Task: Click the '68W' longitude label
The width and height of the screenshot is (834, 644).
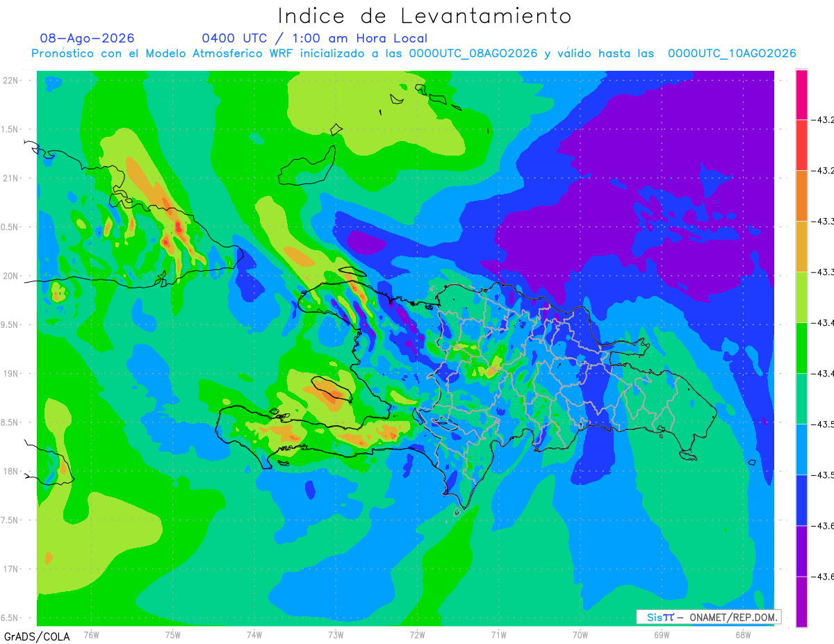Action: 743,634
